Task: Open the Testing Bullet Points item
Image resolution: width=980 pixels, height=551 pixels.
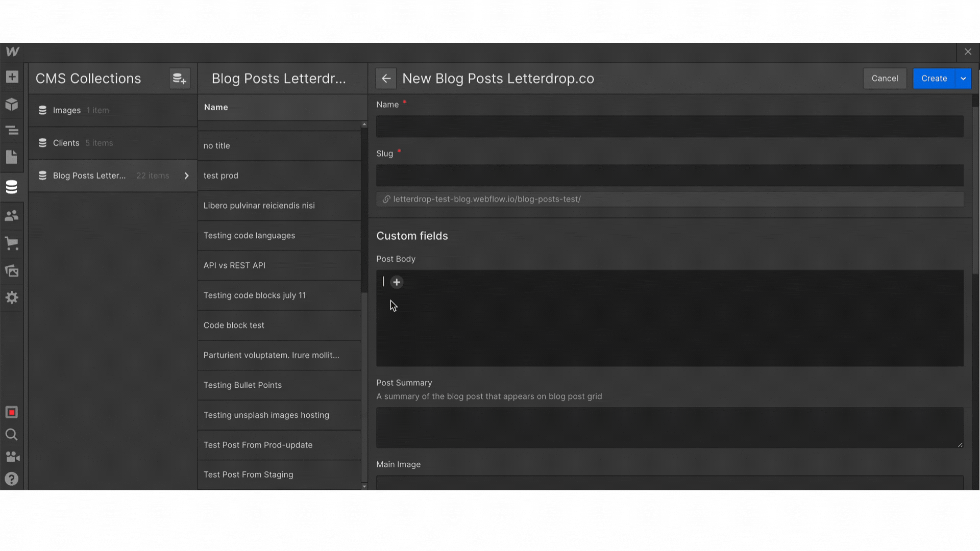Action: click(x=242, y=385)
